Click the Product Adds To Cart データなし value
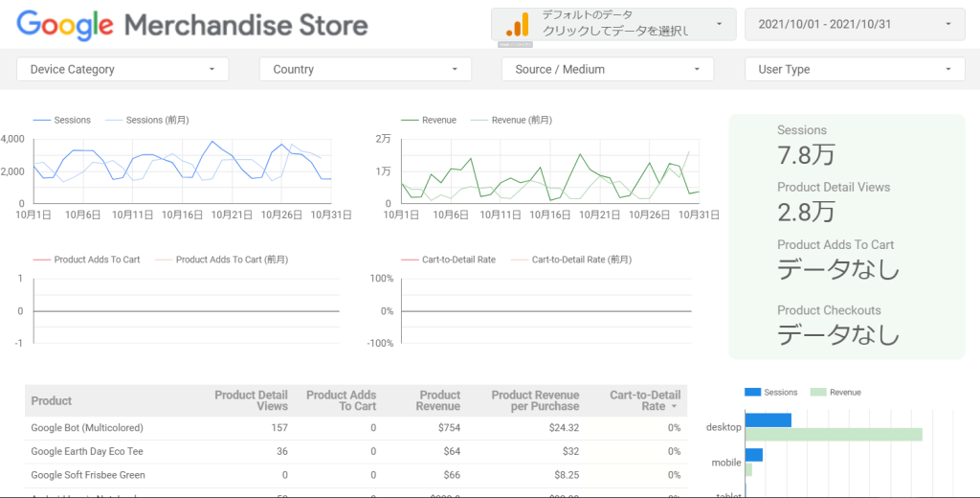 (x=838, y=270)
